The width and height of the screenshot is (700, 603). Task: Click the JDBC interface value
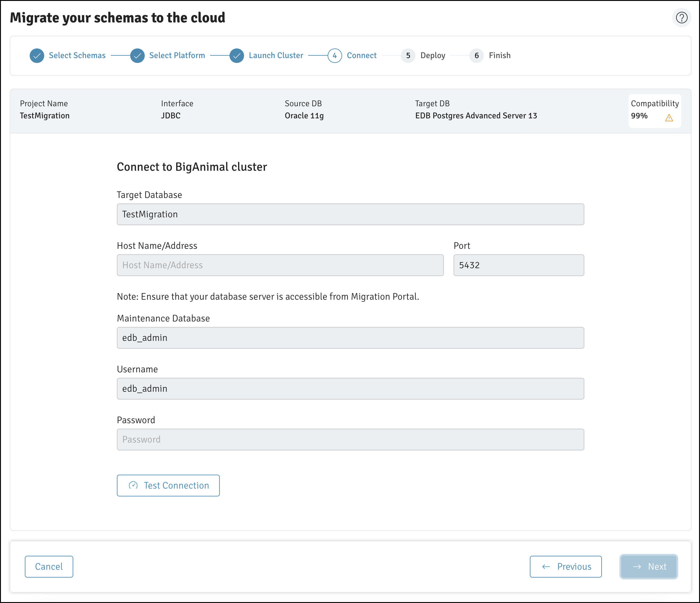click(x=170, y=116)
